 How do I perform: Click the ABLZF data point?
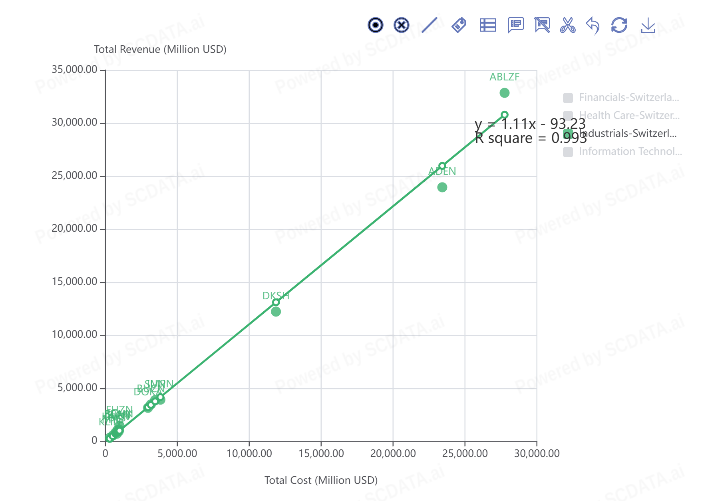tap(505, 93)
